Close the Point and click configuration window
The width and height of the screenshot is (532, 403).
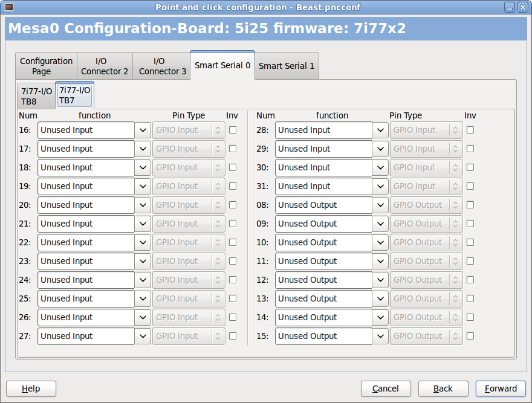tap(522, 7)
